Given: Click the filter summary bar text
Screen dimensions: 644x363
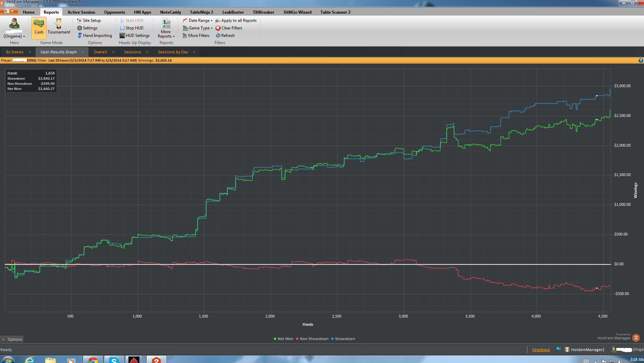Looking at the screenshot, I should (x=86, y=60).
